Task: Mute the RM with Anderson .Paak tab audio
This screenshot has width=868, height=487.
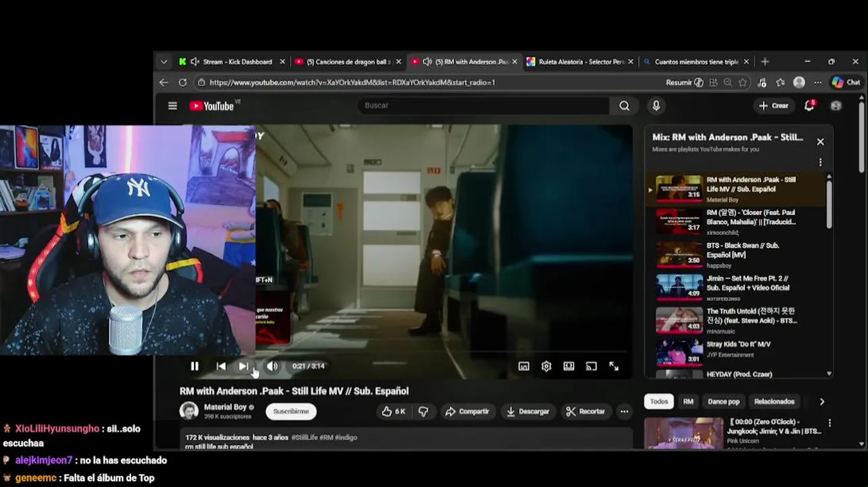Action: (x=427, y=62)
